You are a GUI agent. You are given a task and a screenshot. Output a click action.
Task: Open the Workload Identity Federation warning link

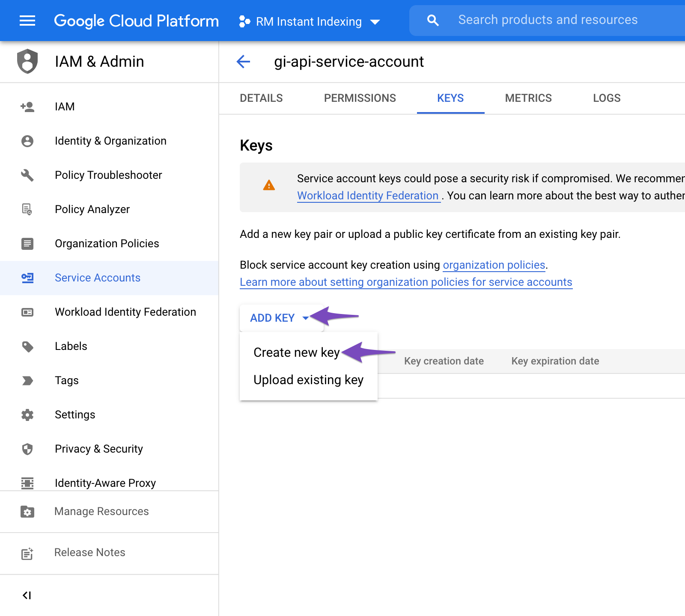click(x=368, y=195)
